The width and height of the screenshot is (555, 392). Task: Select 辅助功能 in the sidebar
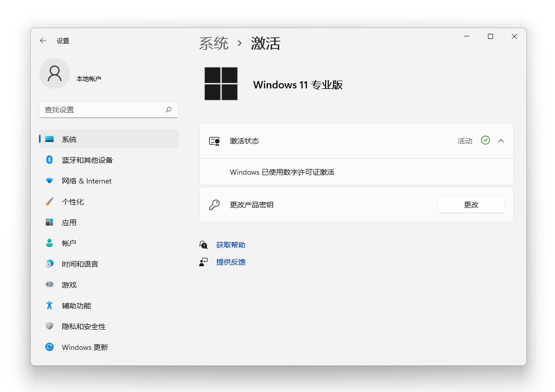(x=109, y=305)
